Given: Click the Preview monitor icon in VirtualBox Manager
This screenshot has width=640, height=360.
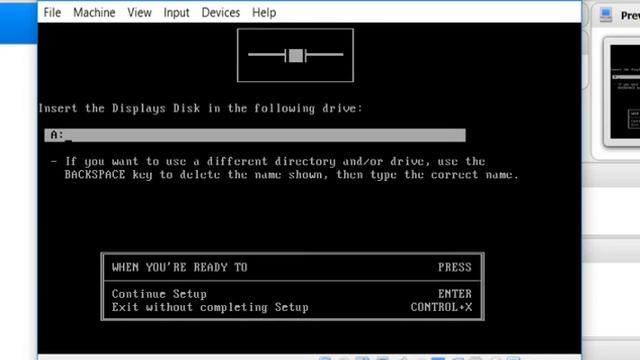Looking at the screenshot, I should (x=606, y=15).
